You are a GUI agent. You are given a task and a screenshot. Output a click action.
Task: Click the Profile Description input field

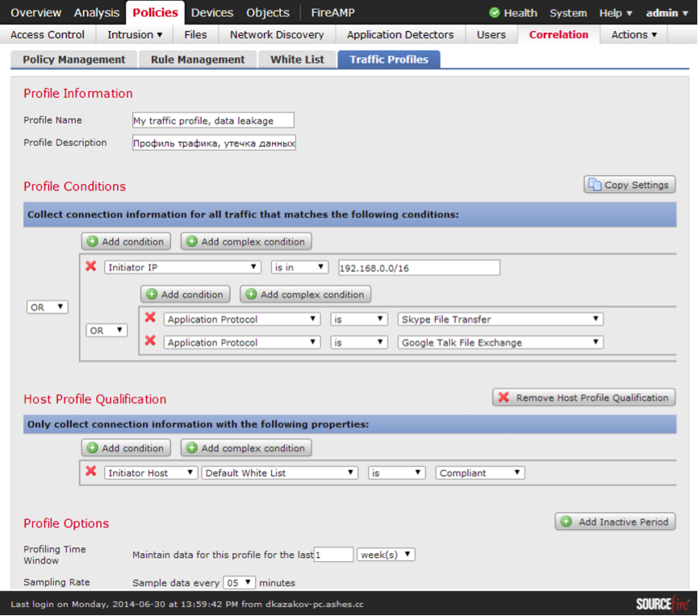pos(214,143)
